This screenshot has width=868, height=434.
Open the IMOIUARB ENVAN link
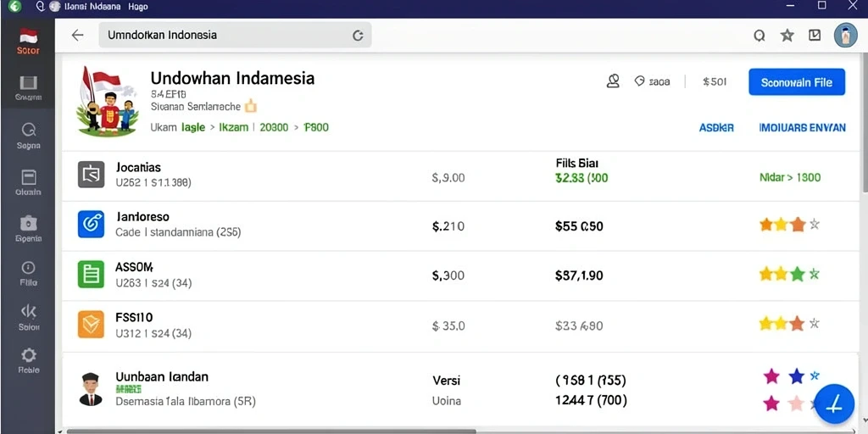(802, 128)
